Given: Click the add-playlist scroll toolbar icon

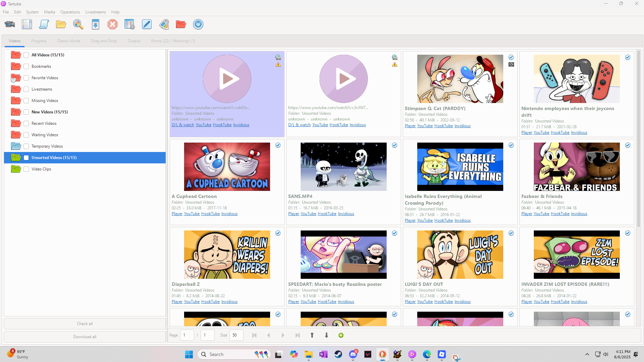Looking at the screenshot, I should point(44,24).
